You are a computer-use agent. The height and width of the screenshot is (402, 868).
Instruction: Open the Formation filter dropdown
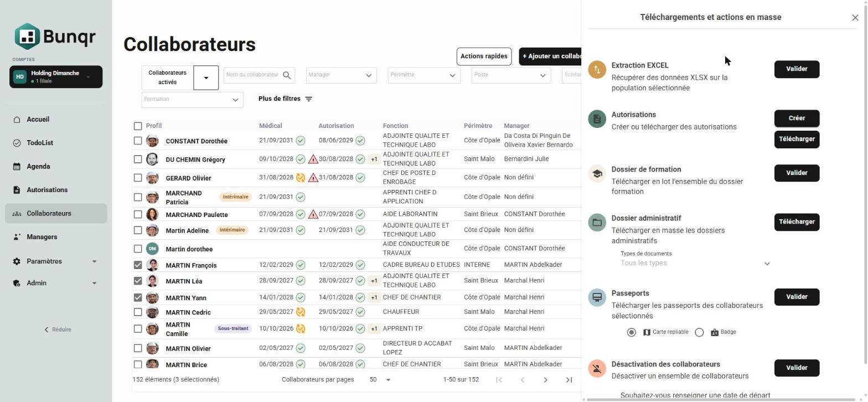tap(192, 100)
